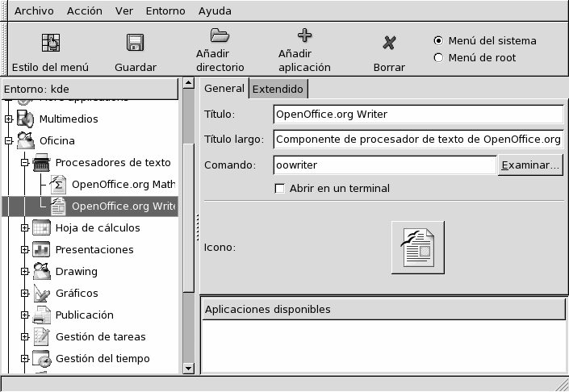Select the Menú de root radio button
Screen dimensions: 569x392
(x=438, y=57)
